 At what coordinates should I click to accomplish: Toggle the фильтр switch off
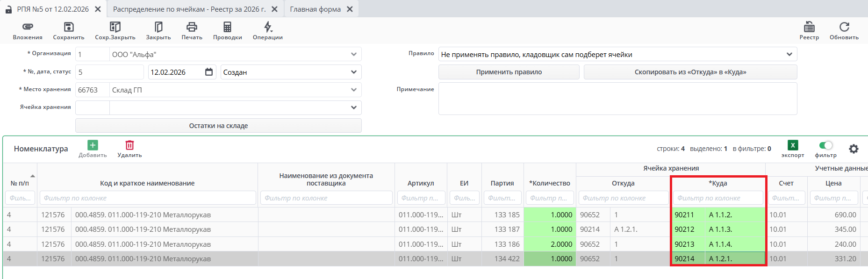[826, 145]
